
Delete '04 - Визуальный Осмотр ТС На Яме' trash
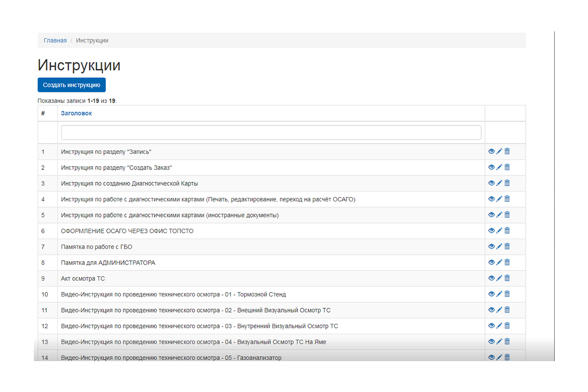(x=507, y=342)
